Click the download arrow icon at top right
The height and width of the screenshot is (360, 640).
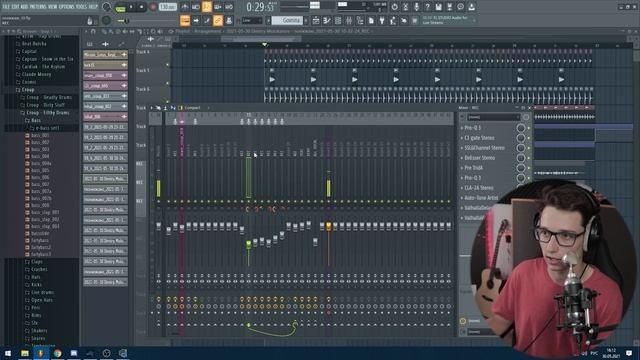[x=471, y=7]
